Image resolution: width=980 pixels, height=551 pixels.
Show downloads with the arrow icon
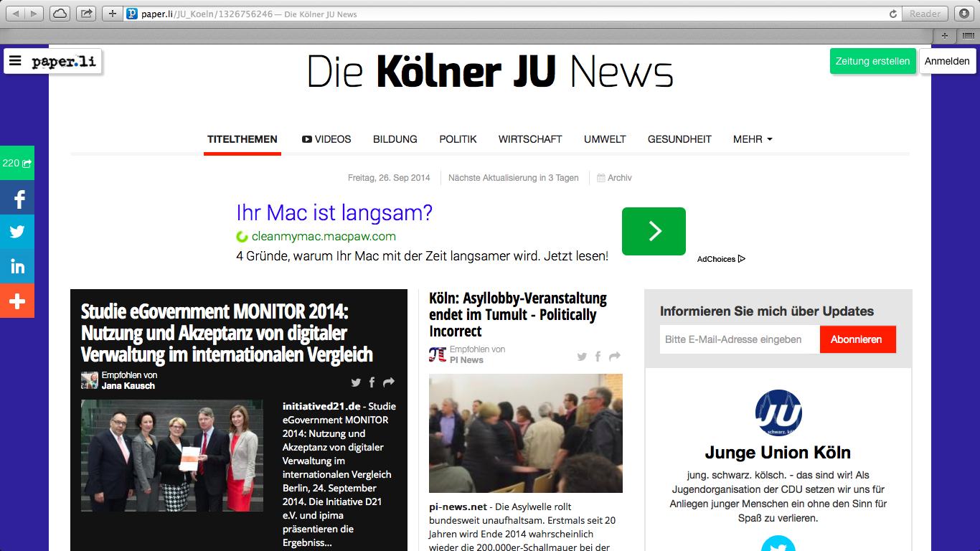pos(963,14)
